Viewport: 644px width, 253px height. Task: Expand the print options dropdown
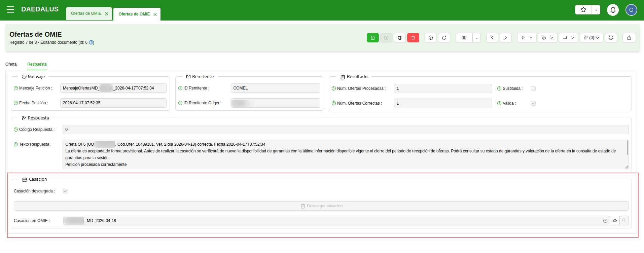pyautogui.click(x=547, y=38)
